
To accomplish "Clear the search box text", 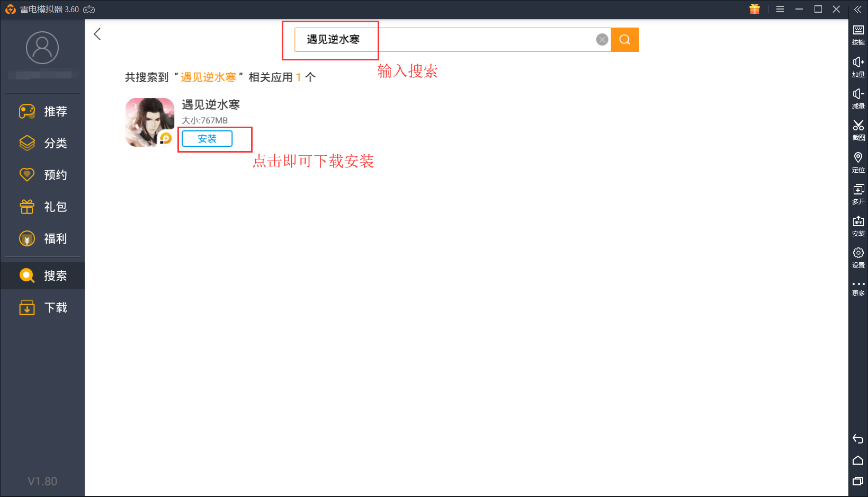I will click(x=602, y=40).
